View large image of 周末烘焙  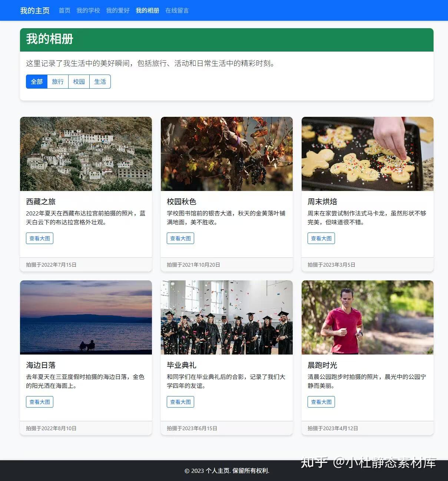tap(321, 238)
